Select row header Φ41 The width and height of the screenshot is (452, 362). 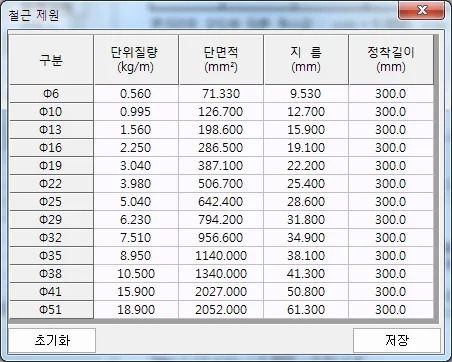coord(51,292)
